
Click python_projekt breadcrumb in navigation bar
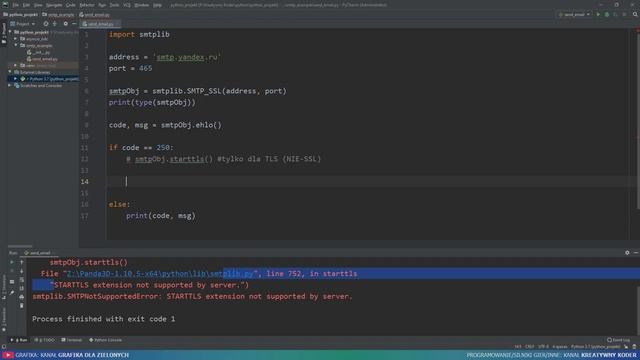tap(21, 15)
